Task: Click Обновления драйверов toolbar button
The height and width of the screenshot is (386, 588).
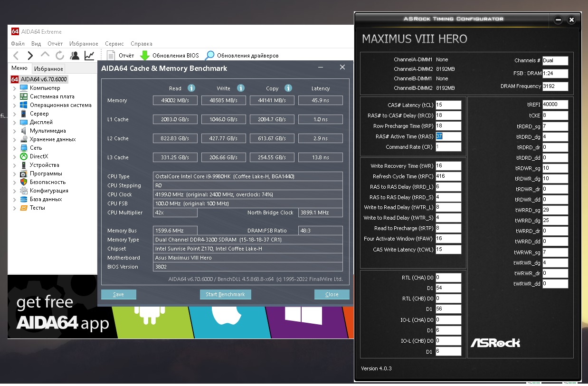Action: pyautogui.click(x=242, y=56)
